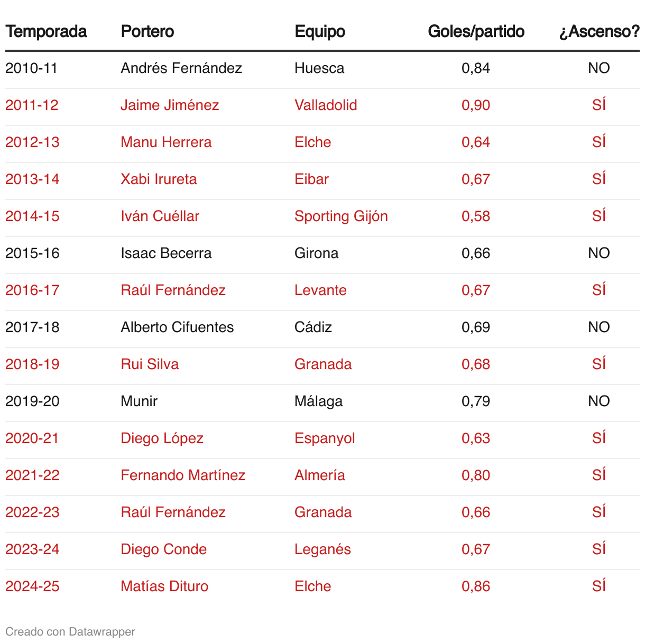
Task: Click the ¿Ascenso? column header
Action: 599,32
